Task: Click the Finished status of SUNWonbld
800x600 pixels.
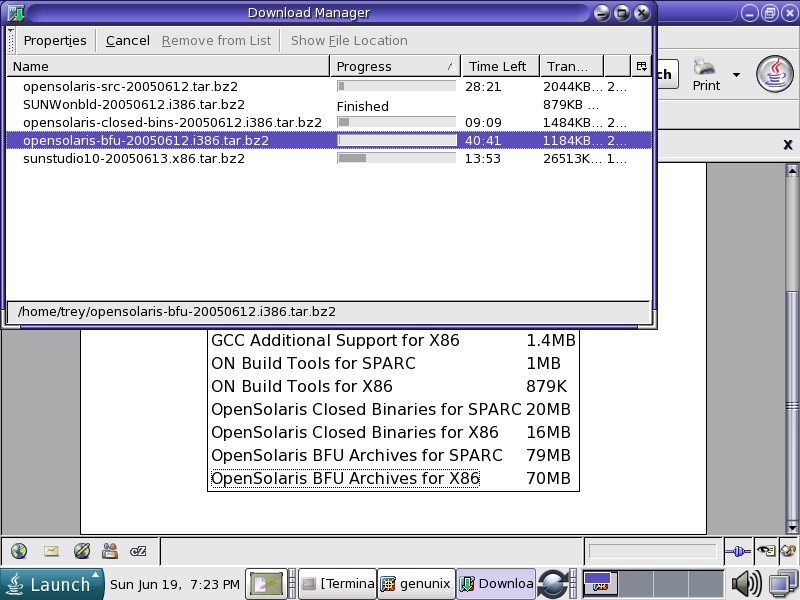Action: coord(363,106)
